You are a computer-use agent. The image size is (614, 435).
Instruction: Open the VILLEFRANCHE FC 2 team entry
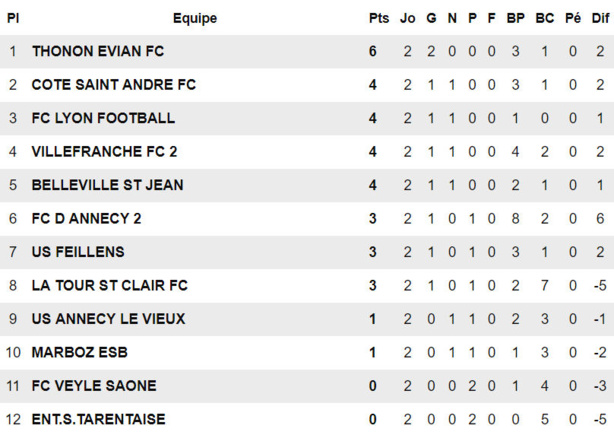point(104,152)
